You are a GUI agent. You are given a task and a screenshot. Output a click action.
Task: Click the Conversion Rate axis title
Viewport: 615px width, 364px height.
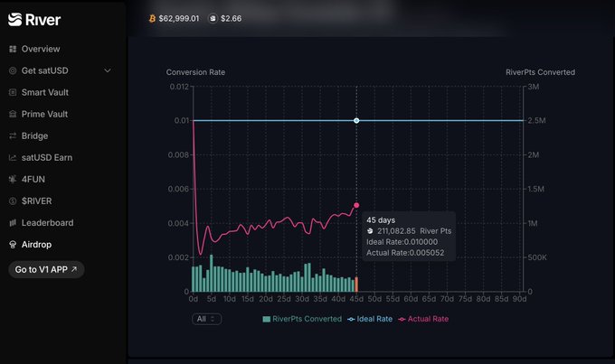(195, 72)
